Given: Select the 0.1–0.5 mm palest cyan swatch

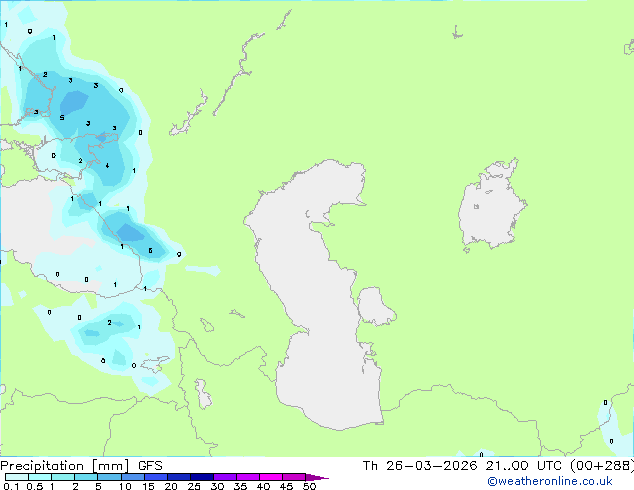Looking at the screenshot, I should click(17, 477).
